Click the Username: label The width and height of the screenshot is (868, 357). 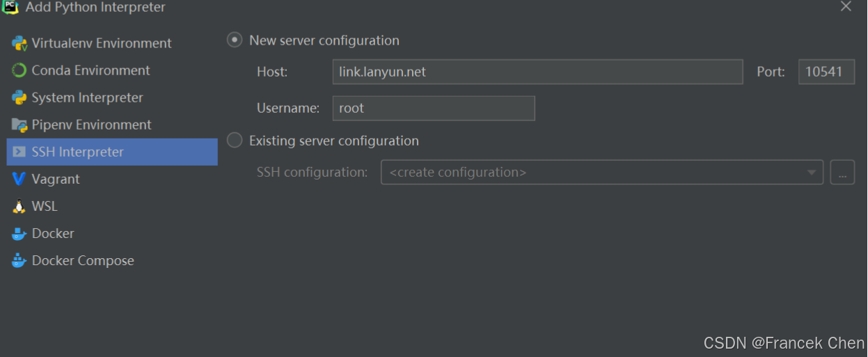coord(288,109)
